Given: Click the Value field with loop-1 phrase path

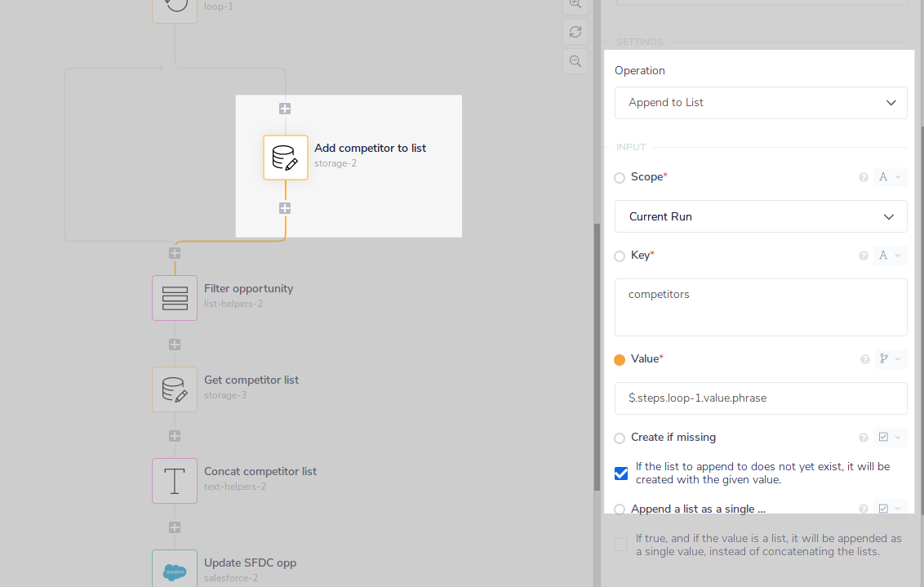Looking at the screenshot, I should 761,398.
